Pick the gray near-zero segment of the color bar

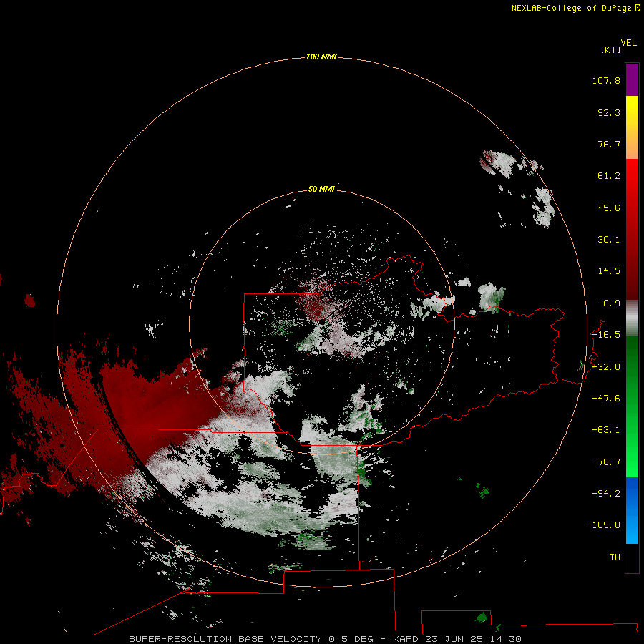[632, 318]
